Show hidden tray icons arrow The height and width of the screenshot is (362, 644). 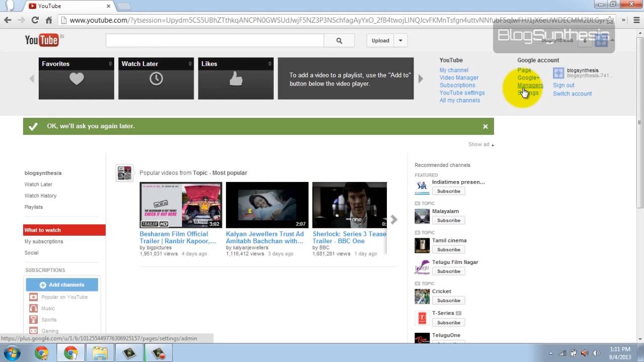(551, 353)
